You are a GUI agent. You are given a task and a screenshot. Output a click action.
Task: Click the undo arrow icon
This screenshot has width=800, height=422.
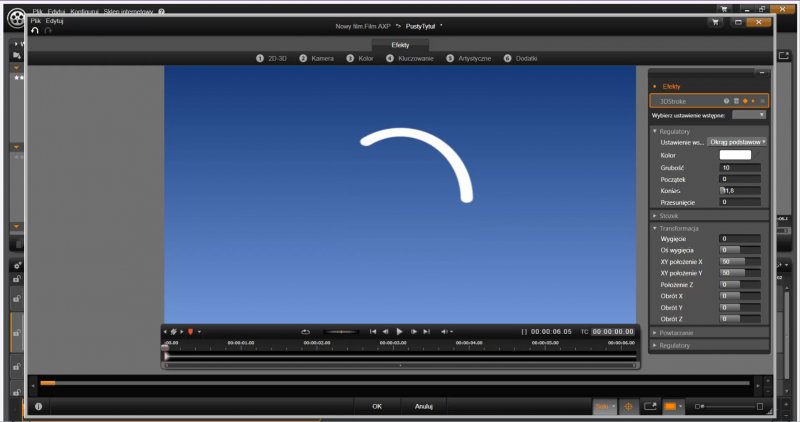(35, 30)
